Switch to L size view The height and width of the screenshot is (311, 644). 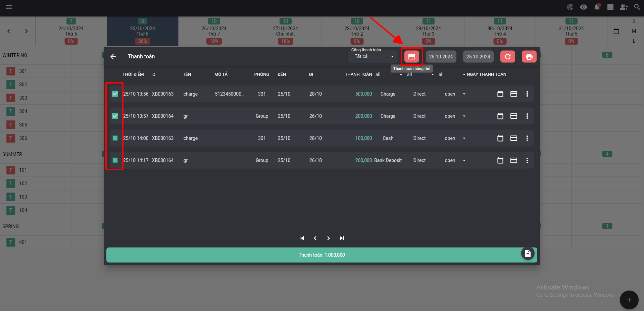(x=634, y=41)
